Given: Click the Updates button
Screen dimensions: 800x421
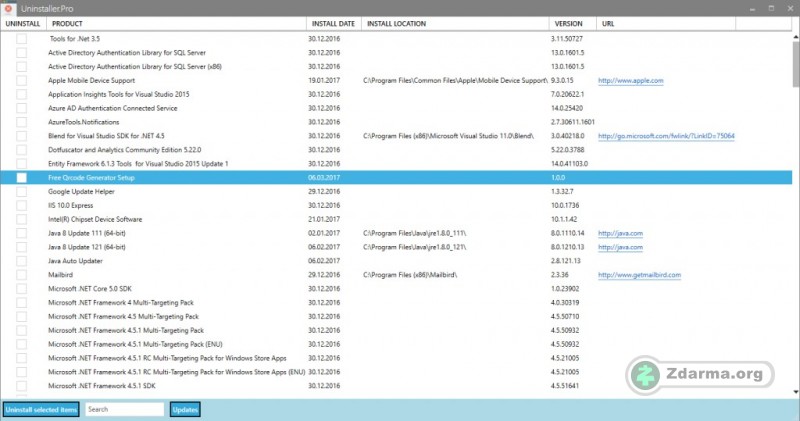Looking at the screenshot, I should coord(185,409).
